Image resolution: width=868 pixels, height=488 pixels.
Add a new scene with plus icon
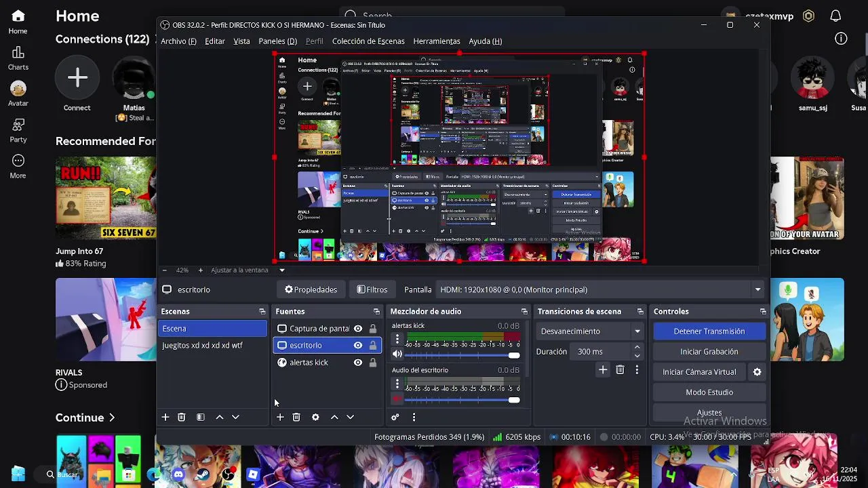coord(165,418)
